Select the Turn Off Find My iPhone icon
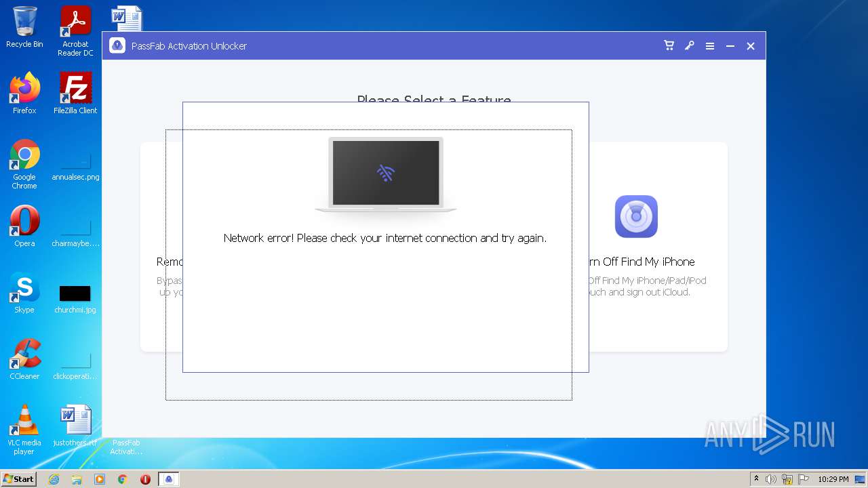Viewport: 868px width, 488px height. (636, 216)
